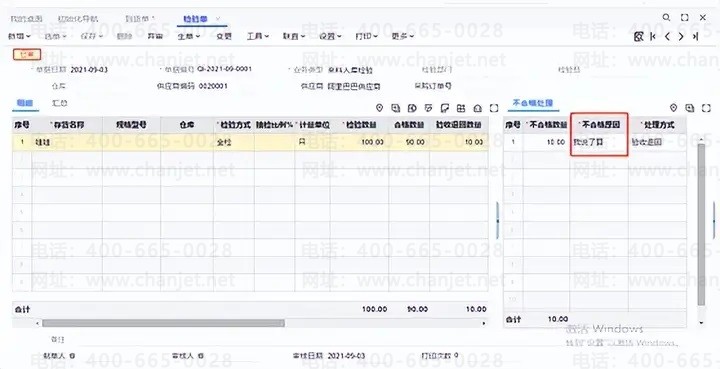Image resolution: width=720 pixels, height=369 pixels.
Task: Open the 新增 dropdown in the toolbar
Action: coord(19,36)
